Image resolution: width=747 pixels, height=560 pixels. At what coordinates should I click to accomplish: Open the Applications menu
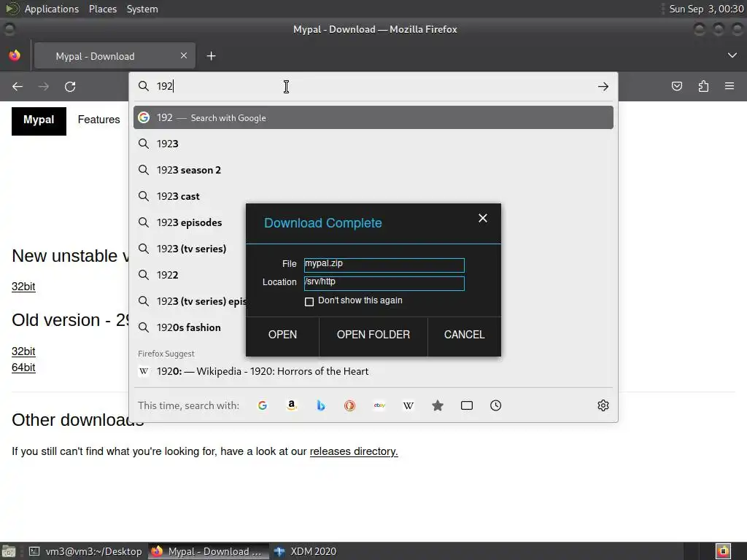tap(52, 9)
